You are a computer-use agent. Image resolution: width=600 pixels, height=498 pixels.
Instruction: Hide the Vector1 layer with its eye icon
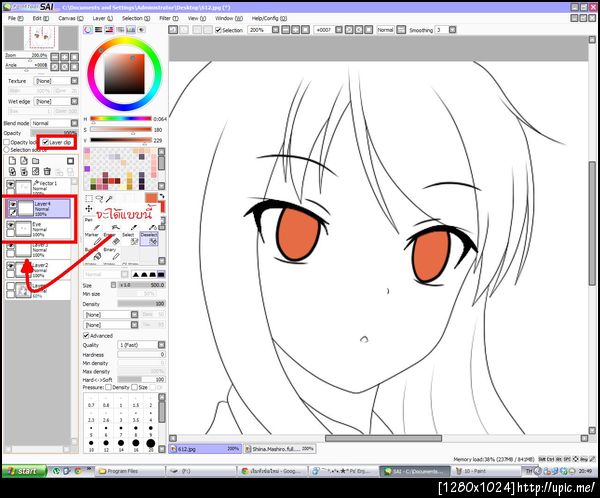pyautogui.click(x=11, y=184)
